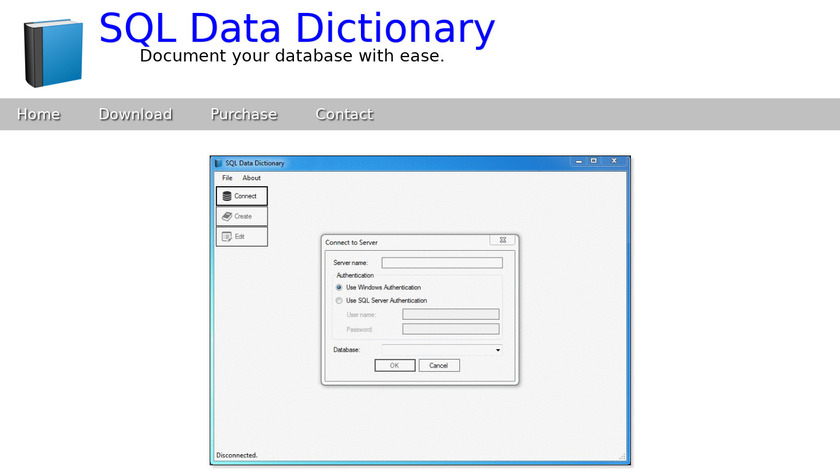This screenshot has height=472, width=840.
Task: Click the Connect toolbar button
Action: point(242,196)
